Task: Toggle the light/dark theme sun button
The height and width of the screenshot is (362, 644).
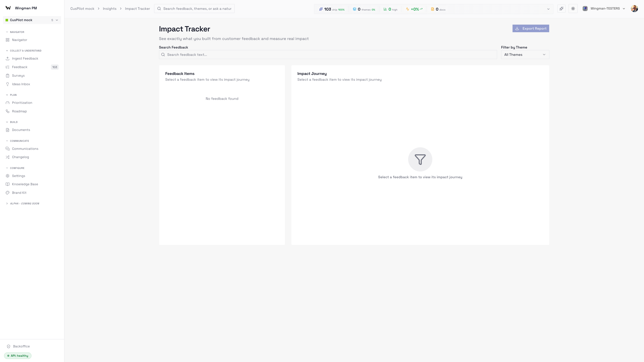Action: [x=573, y=9]
